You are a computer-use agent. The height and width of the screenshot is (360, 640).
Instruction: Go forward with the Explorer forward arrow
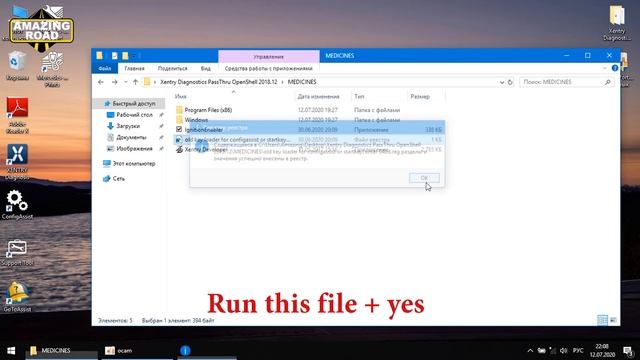115,82
